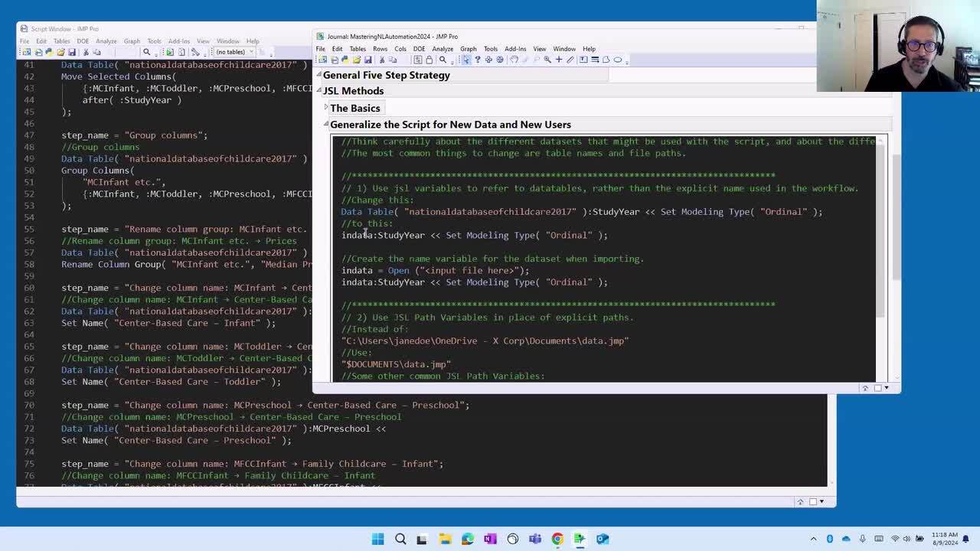Expand The Basics outline section
This screenshot has width=980, height=551.
point(326,108)
